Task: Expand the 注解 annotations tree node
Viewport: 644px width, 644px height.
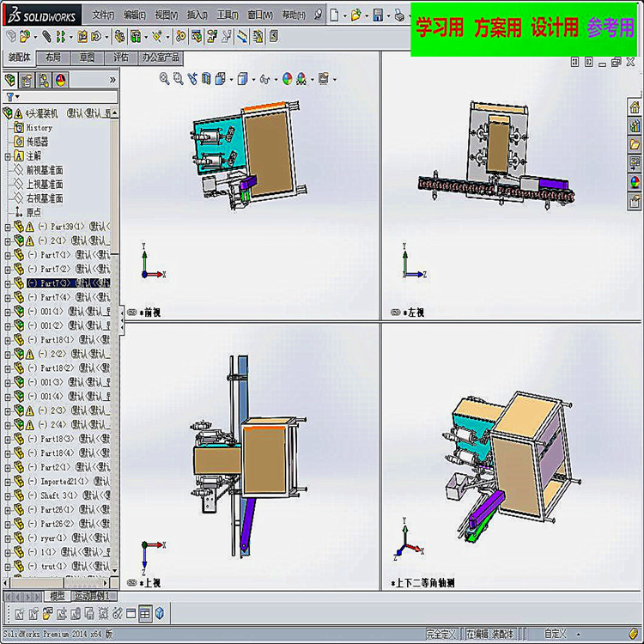Action: click(x=8, y=156)
